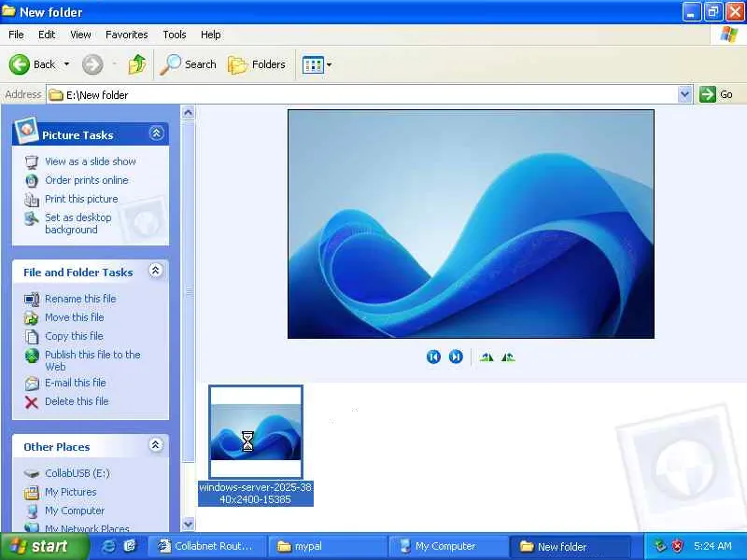Go up one folder level
The image size is (747, 560).
coord(137,64)
